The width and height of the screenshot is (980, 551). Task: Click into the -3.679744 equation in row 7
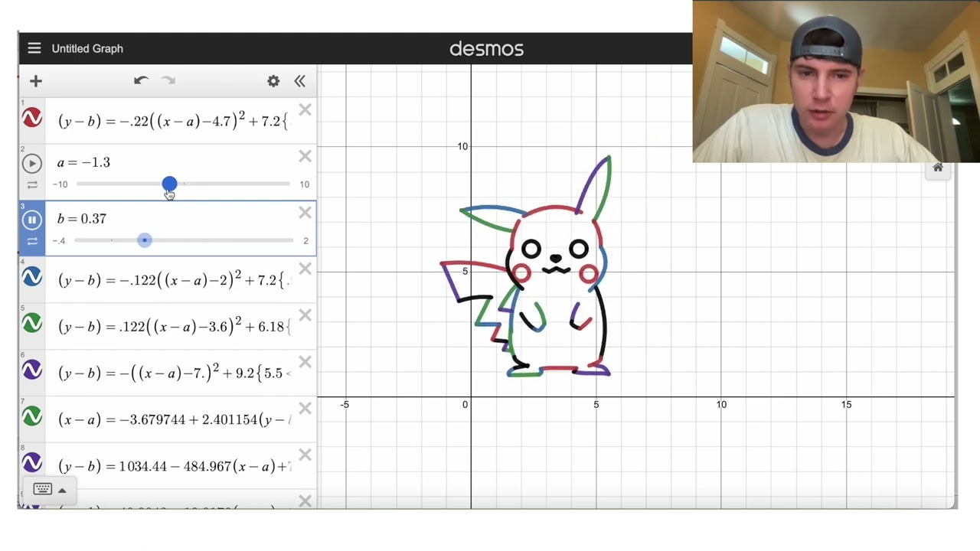[174, 419]
